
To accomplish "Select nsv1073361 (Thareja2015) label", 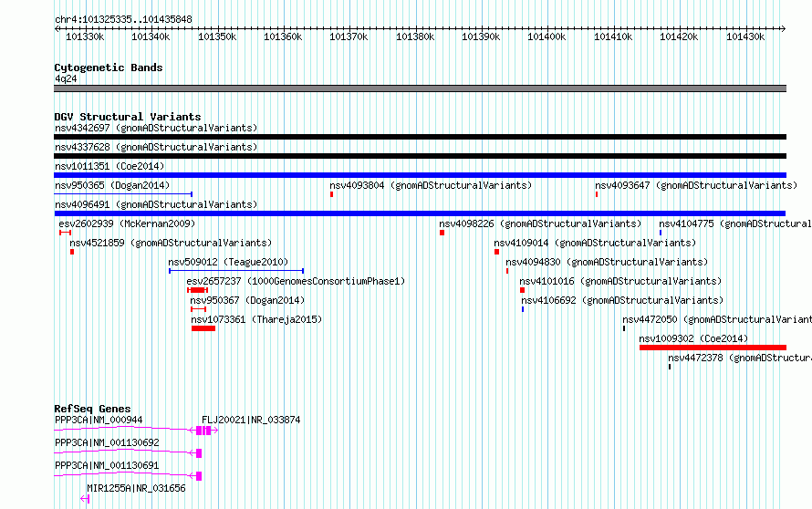I will click(x=256, y=319).
